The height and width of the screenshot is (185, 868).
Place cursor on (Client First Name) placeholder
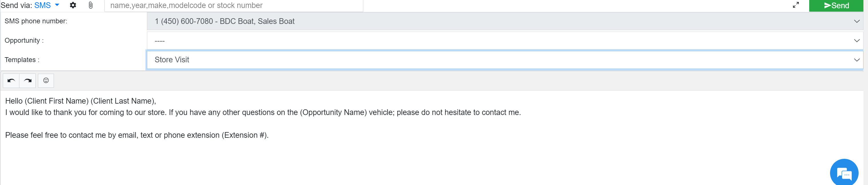pos(56,101)
